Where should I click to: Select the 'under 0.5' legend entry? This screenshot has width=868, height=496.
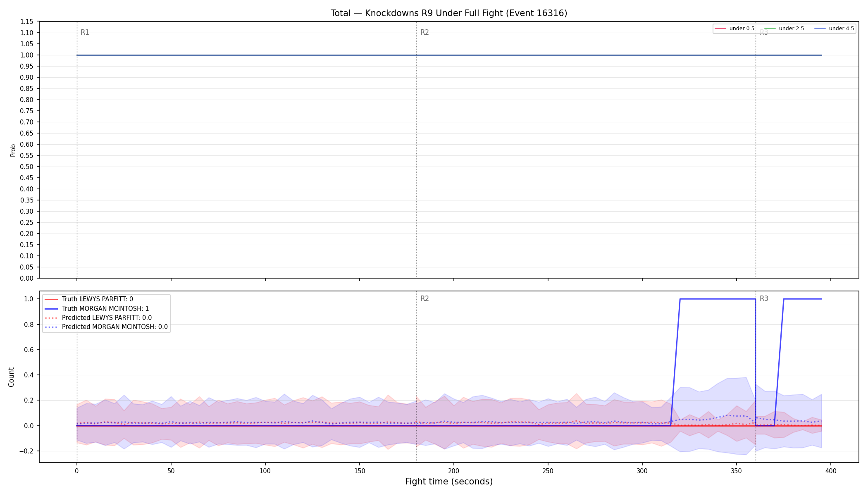click(734, 29)
